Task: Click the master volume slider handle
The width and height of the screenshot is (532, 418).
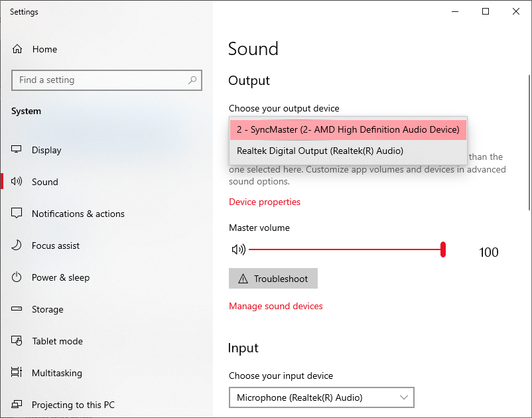Action: click(x=442, y=249)
